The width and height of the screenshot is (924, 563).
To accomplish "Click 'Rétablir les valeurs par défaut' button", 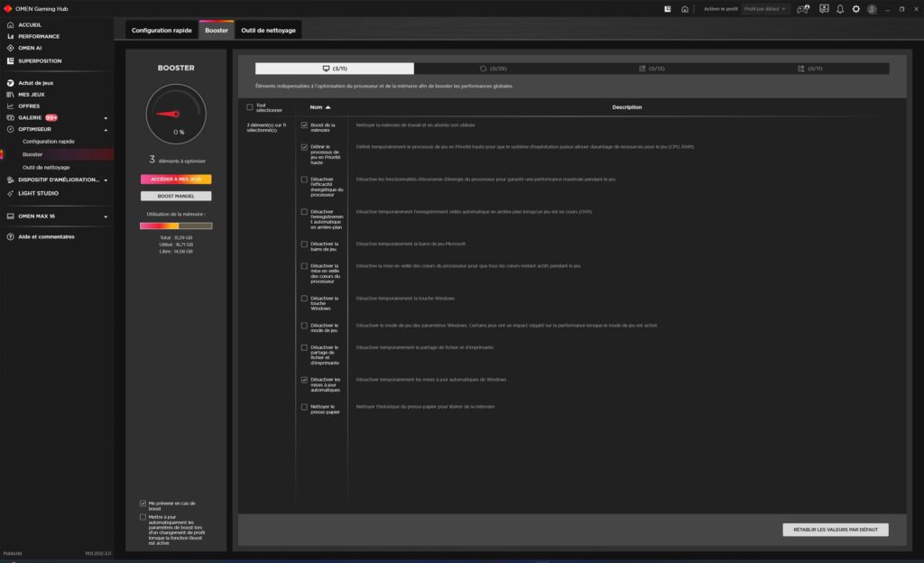I will click(x=835, y=530).
